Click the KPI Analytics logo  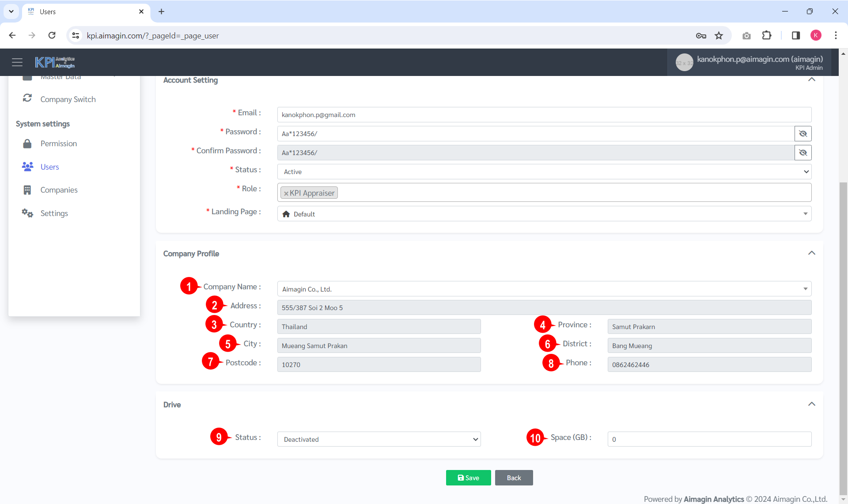(x=55, y=62)
